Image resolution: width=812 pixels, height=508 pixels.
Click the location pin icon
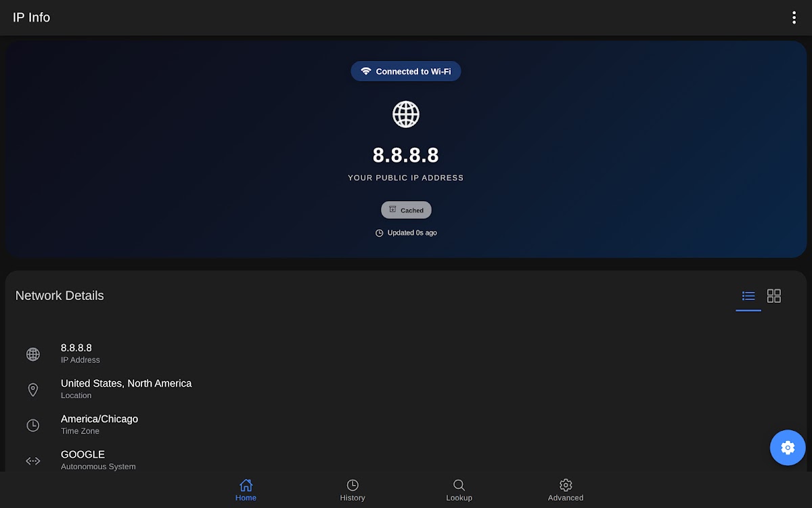coord(32,389)
